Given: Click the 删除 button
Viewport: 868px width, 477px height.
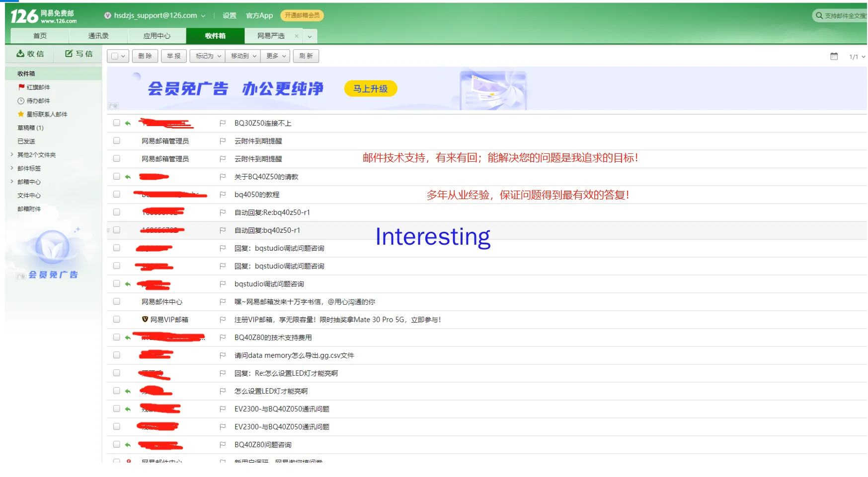Looking at the screenshot, I should coord(145,56).
